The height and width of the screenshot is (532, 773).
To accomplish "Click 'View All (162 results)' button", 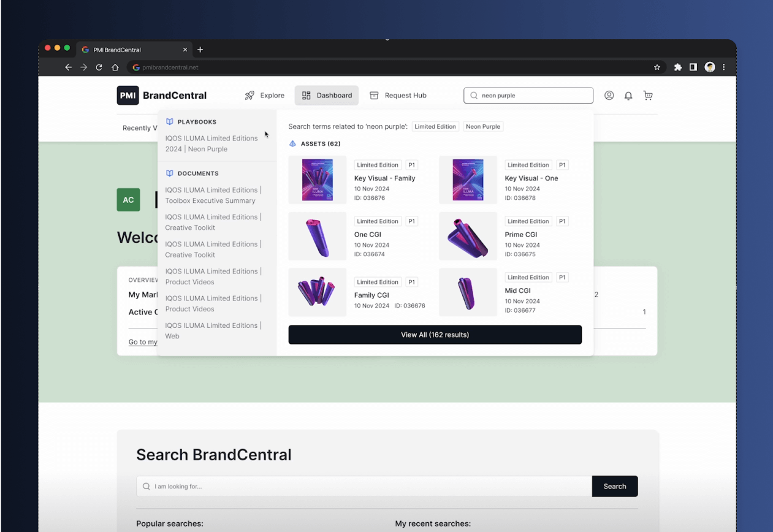I will tap(435, 335).
